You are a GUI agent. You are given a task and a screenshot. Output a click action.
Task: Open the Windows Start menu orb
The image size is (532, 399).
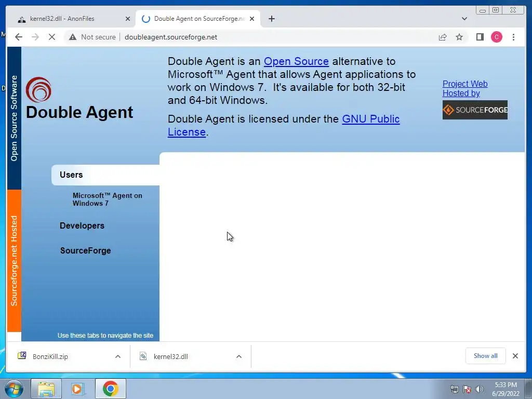pyautogui.click(x=14, y=389)
